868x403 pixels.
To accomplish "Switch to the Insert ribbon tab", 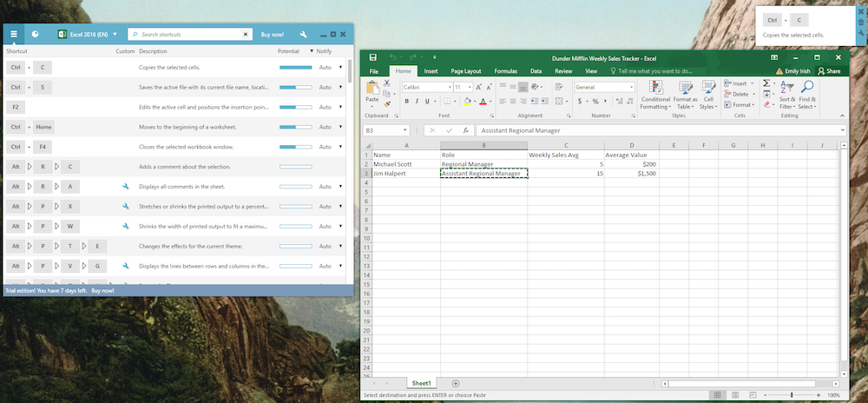I will [431, 71].
